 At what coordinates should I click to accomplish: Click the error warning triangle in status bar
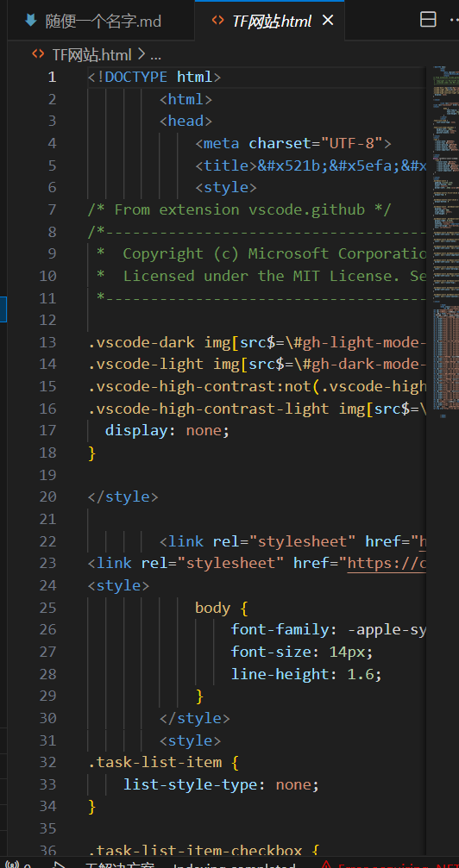click(x=326, y=865)
